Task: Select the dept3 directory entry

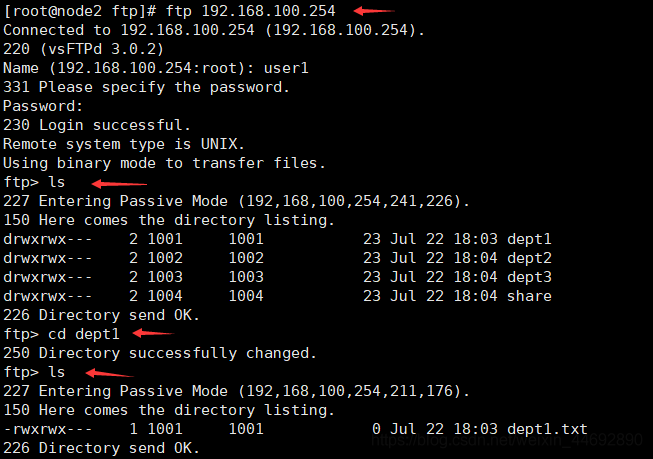Action: (529, 277)
